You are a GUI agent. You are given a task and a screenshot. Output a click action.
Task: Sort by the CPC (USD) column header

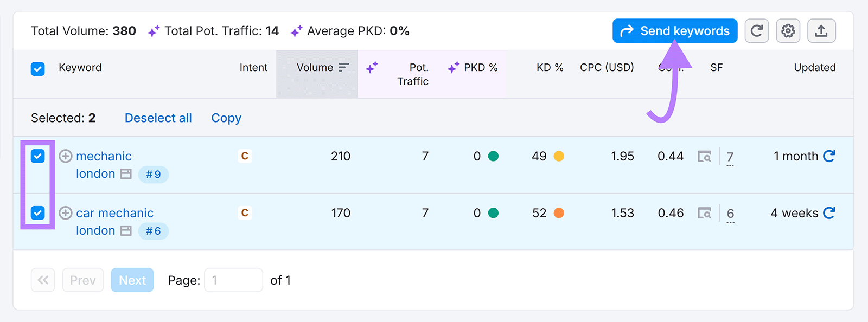(x=607, y=68)
